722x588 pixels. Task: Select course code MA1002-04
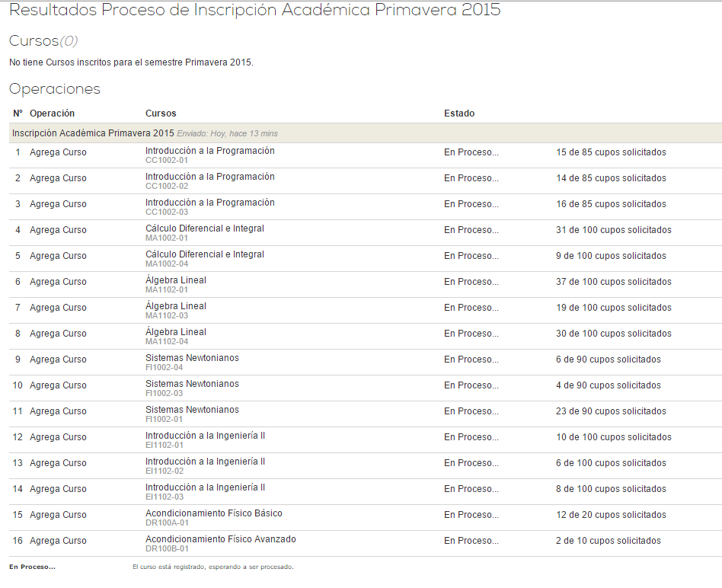click(x=166, y=264)
